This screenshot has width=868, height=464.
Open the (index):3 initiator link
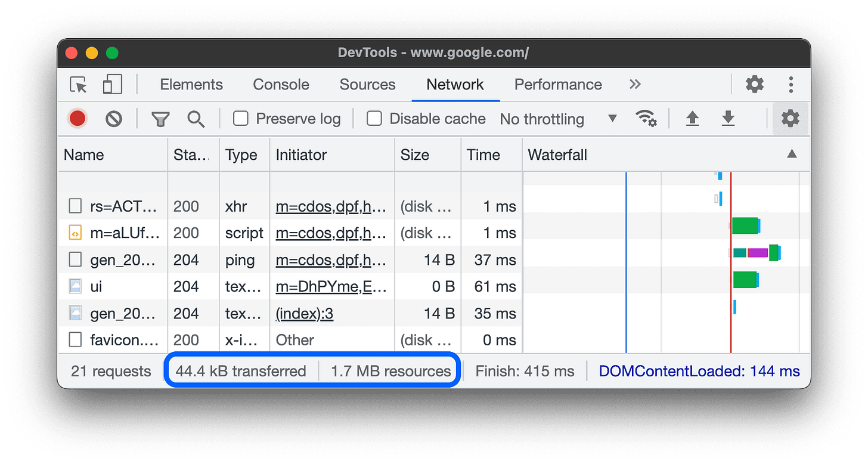[304, 313]
